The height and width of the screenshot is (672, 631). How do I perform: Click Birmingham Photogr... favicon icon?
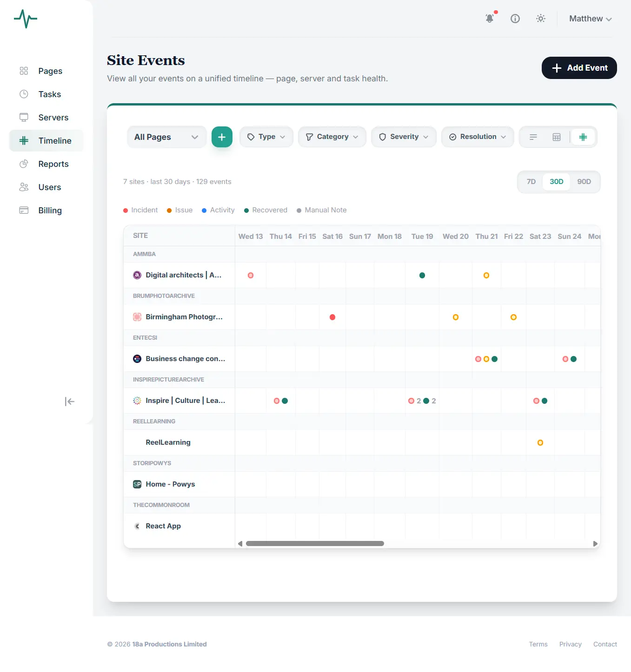(x=137, y=317)
